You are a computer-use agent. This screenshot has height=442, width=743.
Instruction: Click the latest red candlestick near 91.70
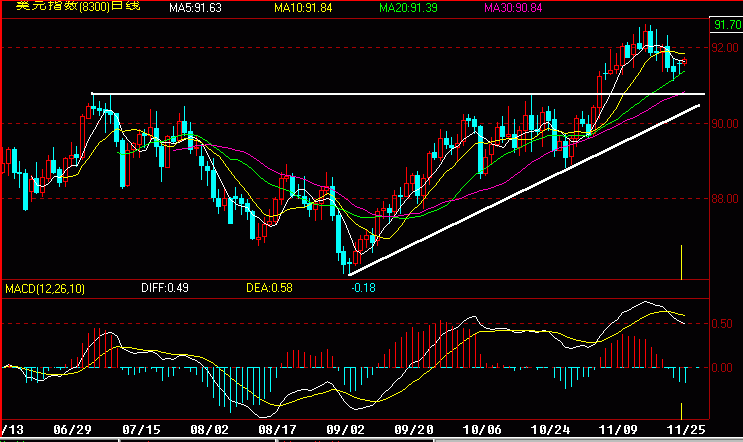tap(684, 62)
